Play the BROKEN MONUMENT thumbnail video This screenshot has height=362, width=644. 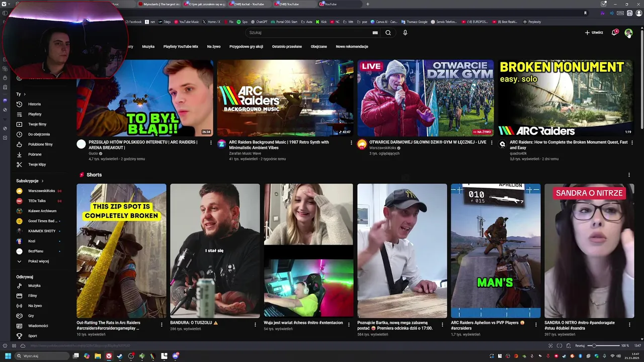[566, 98]
